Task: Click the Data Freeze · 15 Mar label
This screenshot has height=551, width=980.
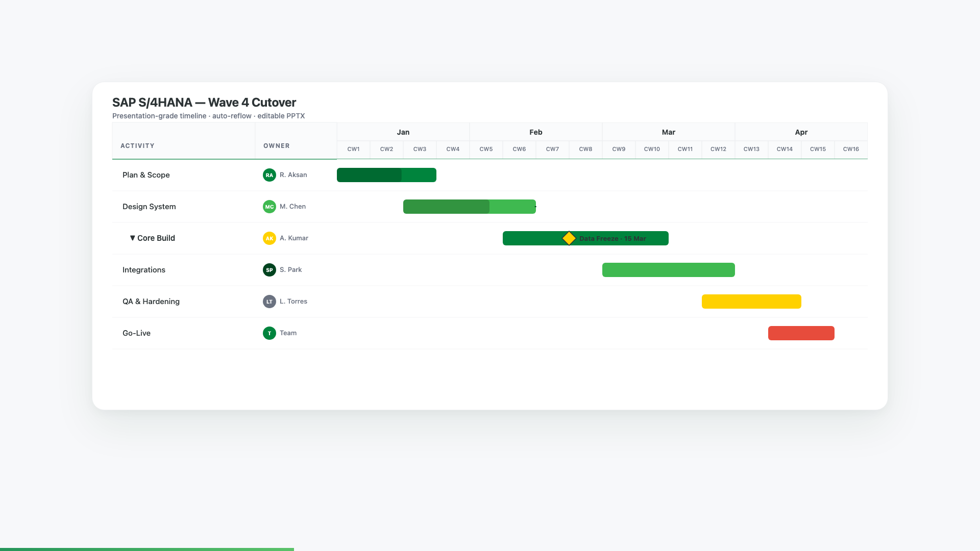Action: point(612,239)
